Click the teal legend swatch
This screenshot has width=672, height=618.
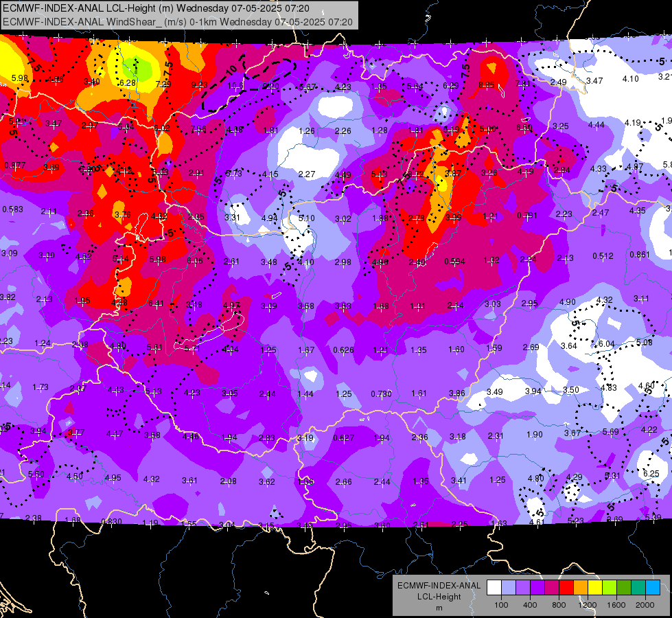tap(638, 587)
